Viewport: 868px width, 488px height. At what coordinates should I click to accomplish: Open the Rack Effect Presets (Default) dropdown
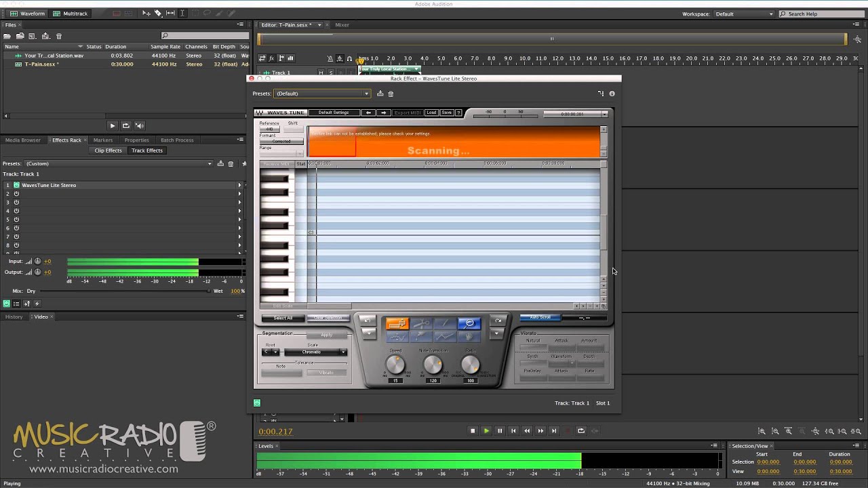[x=322, y=94]
